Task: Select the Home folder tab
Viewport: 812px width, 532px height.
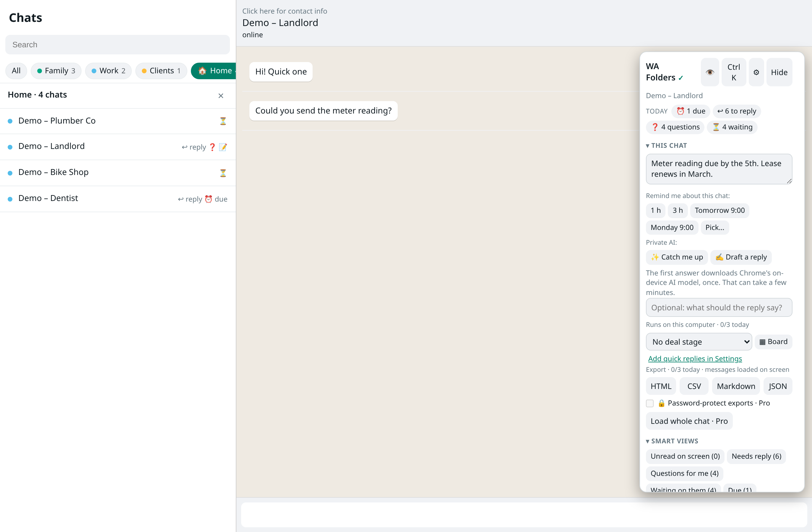Action: pos(214,71)
